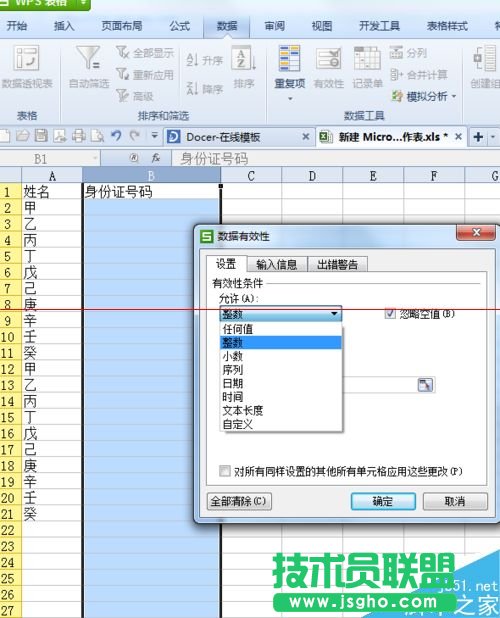The height and width of the screenshot is (618, 500).
Task: Click the Print icon in quick toolbar
Action: [79, 136]
